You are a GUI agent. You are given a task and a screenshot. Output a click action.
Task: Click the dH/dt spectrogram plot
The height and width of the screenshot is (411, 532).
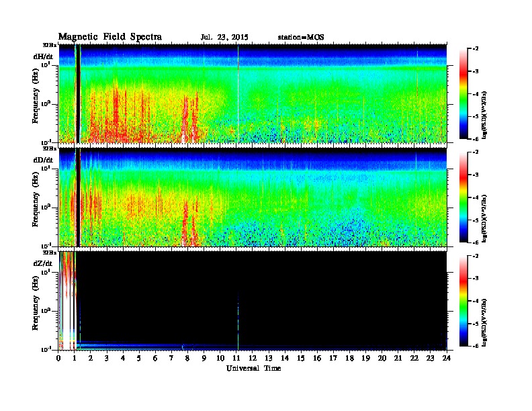(253, 93)
